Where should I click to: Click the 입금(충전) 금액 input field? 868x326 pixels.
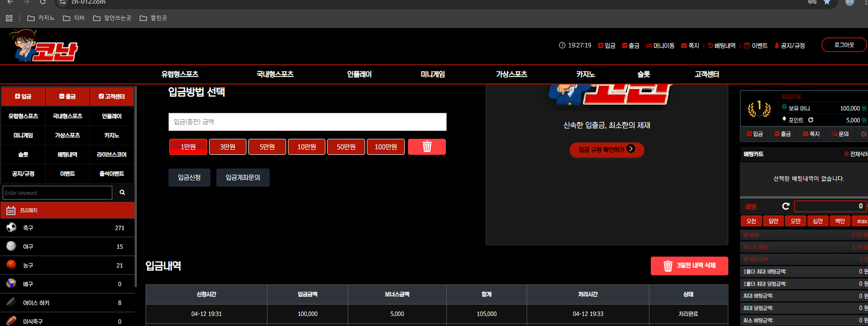pyautogui.click(x=308, y=122)
